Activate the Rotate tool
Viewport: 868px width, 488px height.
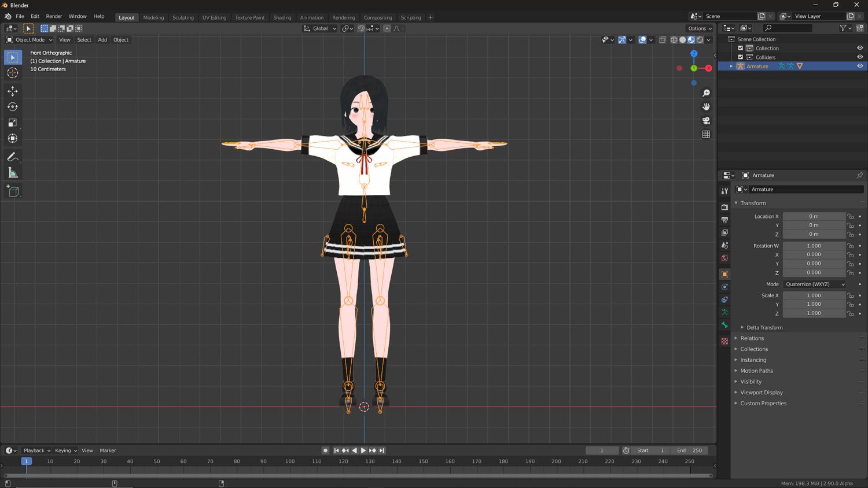point(13,107)
